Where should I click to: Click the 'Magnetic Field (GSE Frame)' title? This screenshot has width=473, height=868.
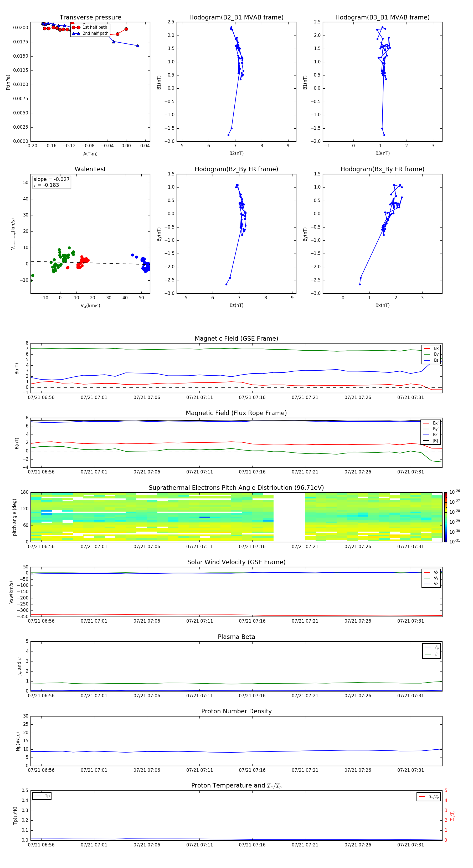pyautogui.click(x=236, y=339)
